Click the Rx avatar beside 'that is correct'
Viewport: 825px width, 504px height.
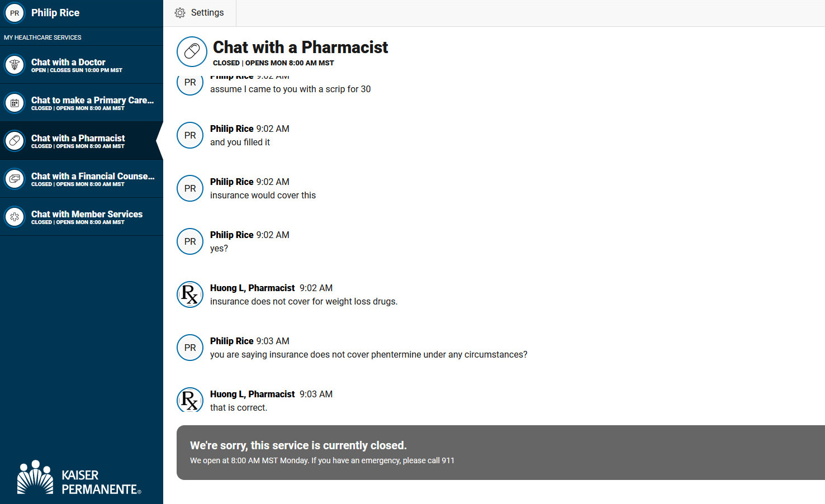190,400
